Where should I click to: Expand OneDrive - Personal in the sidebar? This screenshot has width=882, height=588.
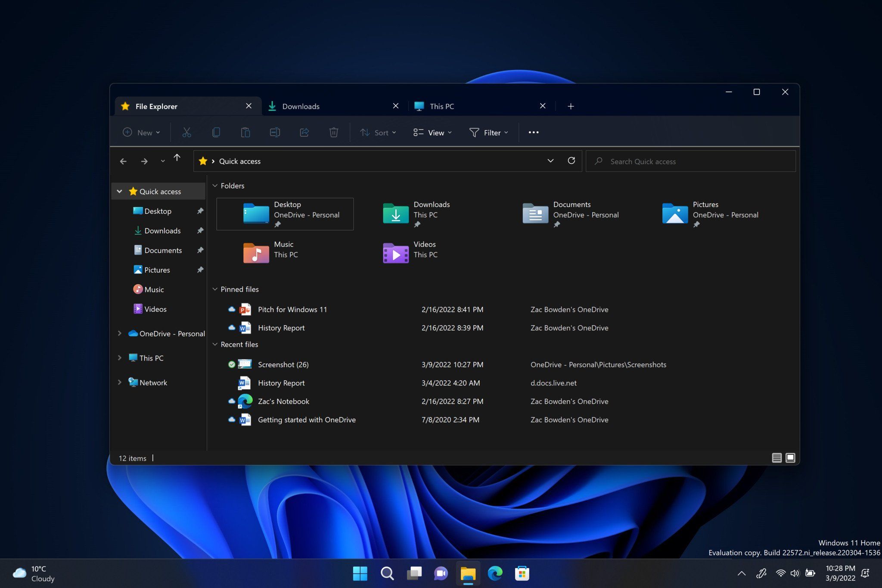point(120,333)
